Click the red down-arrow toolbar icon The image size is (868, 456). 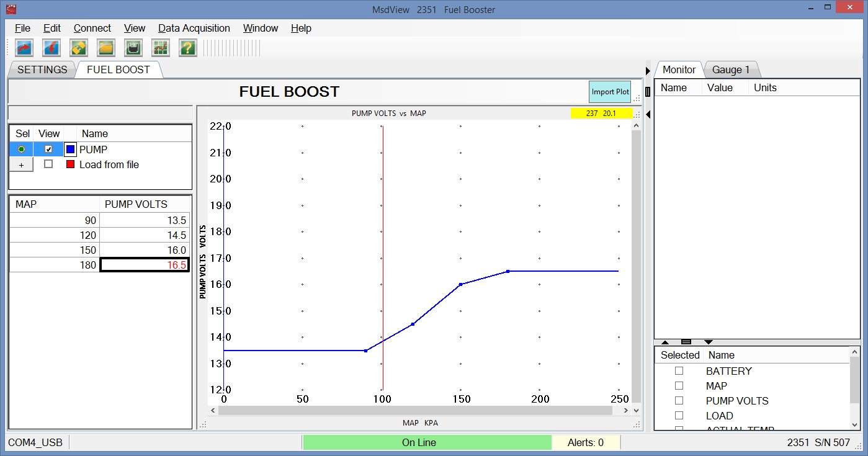tap(51, 48)
